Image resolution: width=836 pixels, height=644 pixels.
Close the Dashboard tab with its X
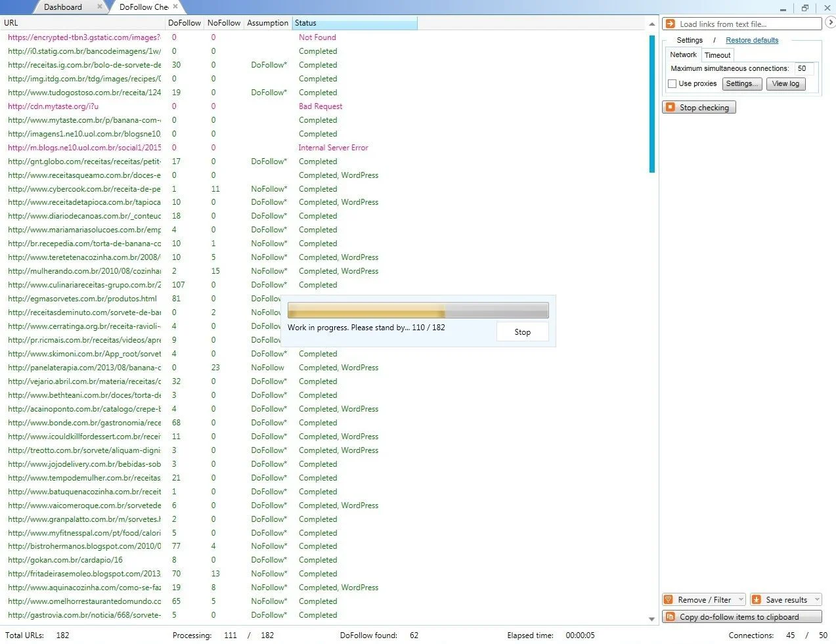(100, 7)
